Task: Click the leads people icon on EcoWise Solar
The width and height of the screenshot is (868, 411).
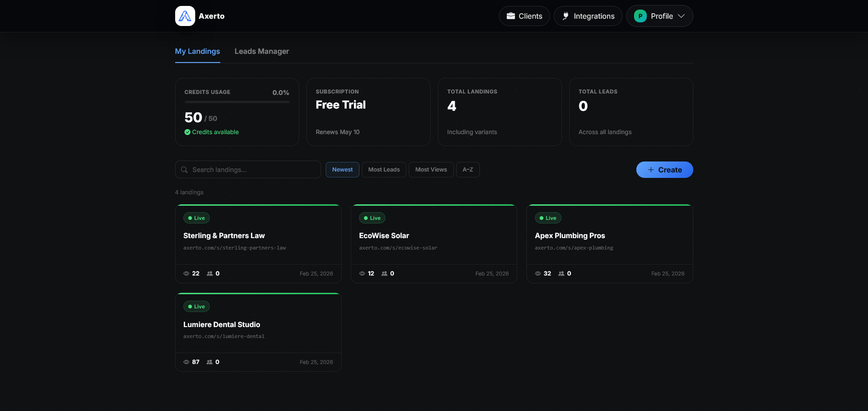Action: click(385, 274)
